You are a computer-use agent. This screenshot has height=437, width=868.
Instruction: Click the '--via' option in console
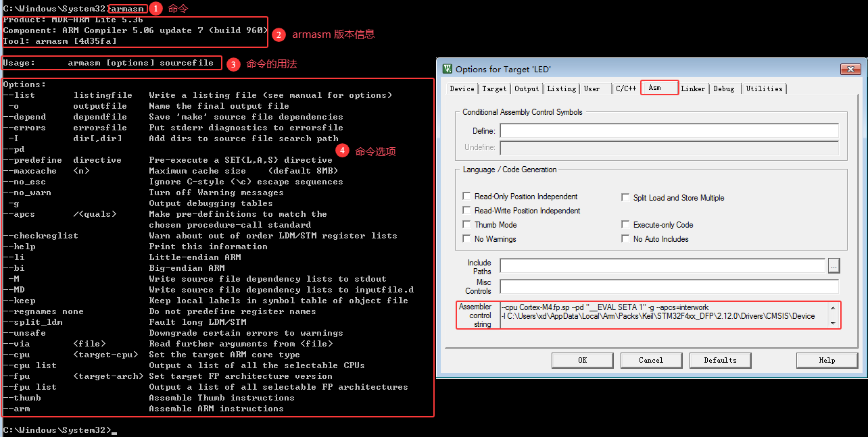click(x=16, y=344)
